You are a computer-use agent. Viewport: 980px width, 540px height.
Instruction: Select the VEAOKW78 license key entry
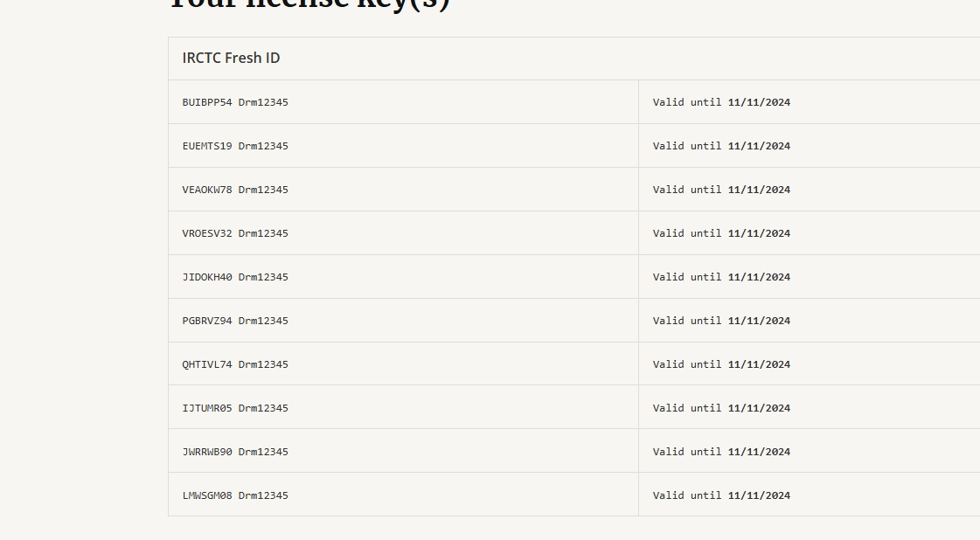(235, 190)
